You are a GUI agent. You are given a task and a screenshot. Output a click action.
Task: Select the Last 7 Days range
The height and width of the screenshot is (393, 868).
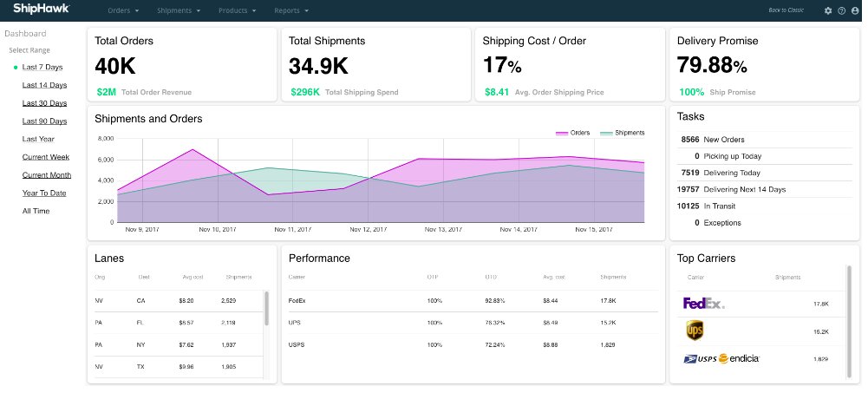point(42,67)
